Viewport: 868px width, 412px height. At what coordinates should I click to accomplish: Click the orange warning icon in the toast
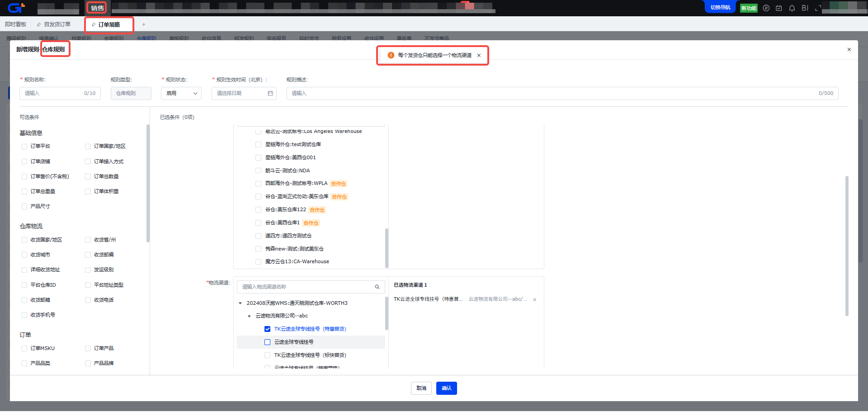[391, 55]
